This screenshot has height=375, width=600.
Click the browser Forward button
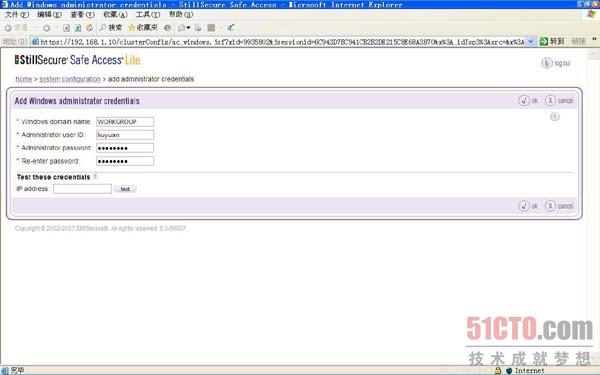46,28
